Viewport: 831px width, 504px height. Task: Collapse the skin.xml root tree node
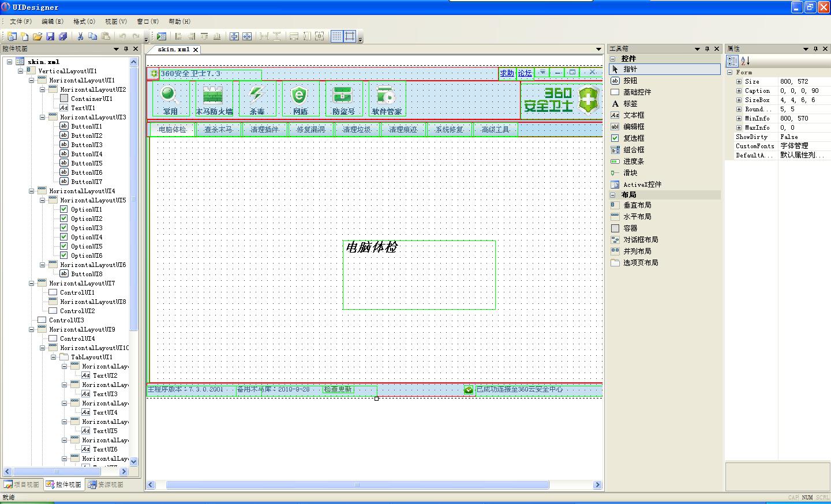tap(10, 62)
